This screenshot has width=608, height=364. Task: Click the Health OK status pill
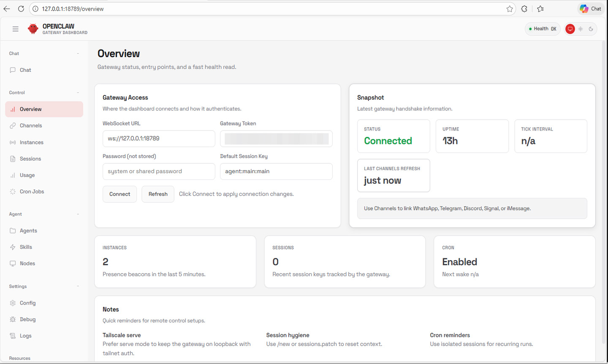click(543, 29)
